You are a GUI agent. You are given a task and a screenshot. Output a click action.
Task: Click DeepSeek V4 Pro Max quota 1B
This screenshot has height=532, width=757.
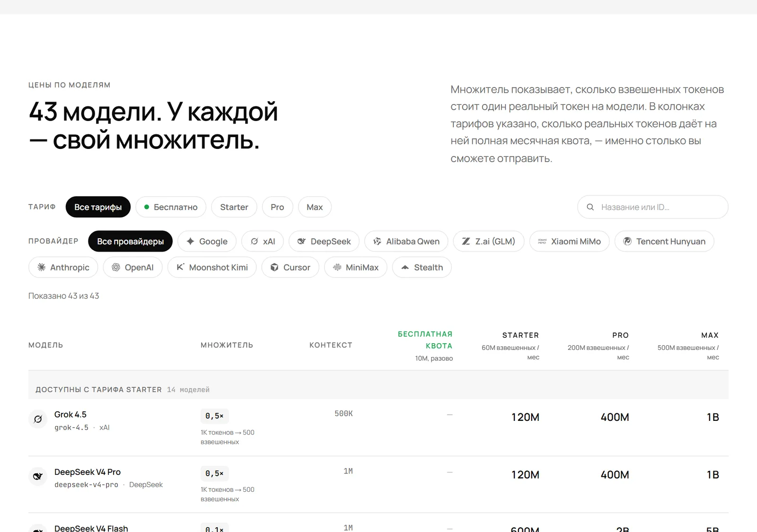click(713, 475)
